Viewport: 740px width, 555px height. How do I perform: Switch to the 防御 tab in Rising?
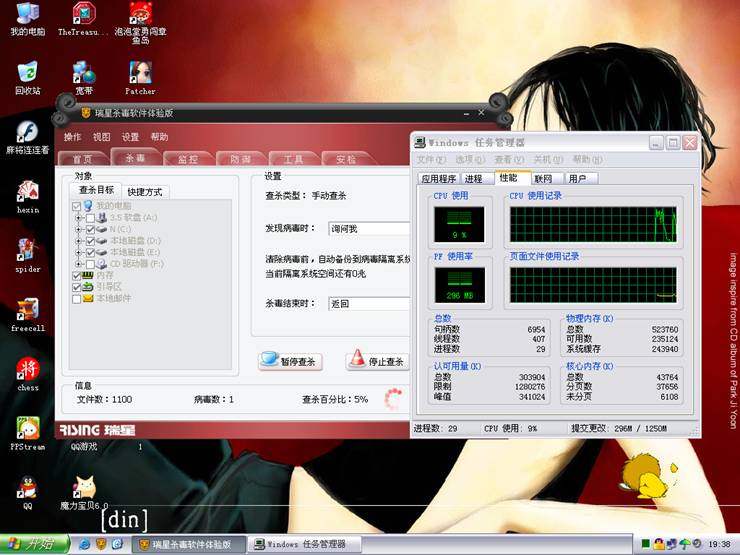[241, 159]
